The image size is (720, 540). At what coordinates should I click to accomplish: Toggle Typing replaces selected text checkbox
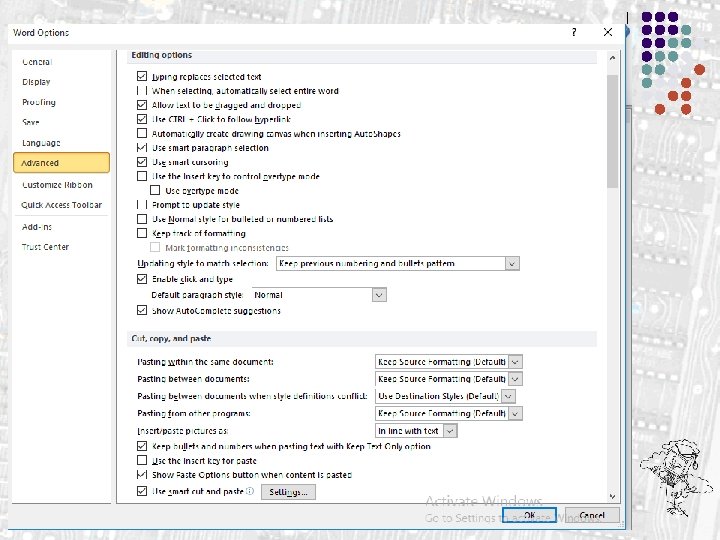(x=142, y=76)
